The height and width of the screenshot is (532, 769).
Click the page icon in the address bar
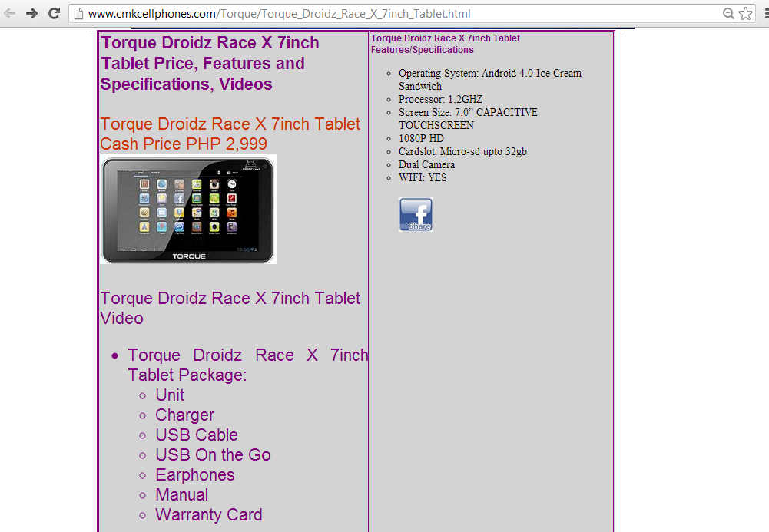tap(78, 14)
